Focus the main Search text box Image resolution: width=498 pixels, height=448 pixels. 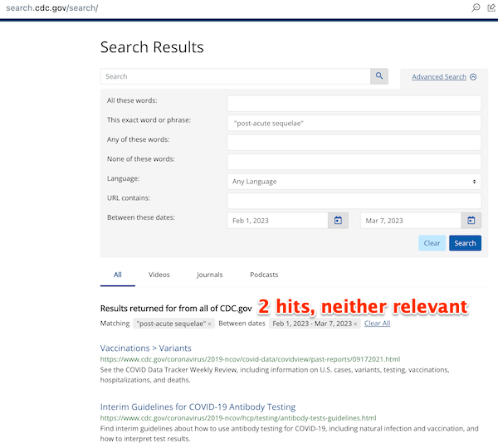(236, 76)
